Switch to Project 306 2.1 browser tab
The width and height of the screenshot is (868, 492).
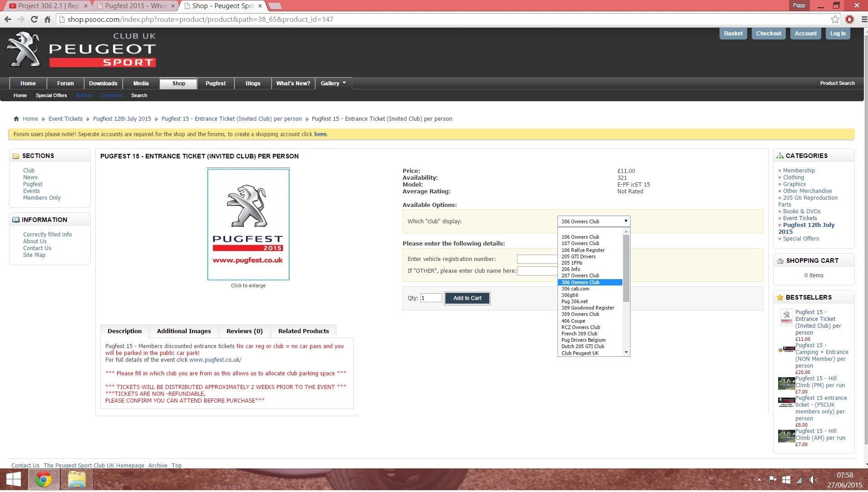coord(47,6)
